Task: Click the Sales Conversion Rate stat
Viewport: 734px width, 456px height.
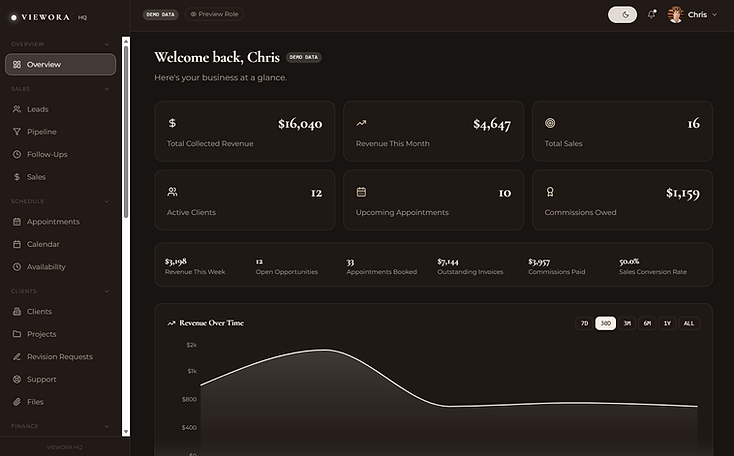Action: point(653,266)
